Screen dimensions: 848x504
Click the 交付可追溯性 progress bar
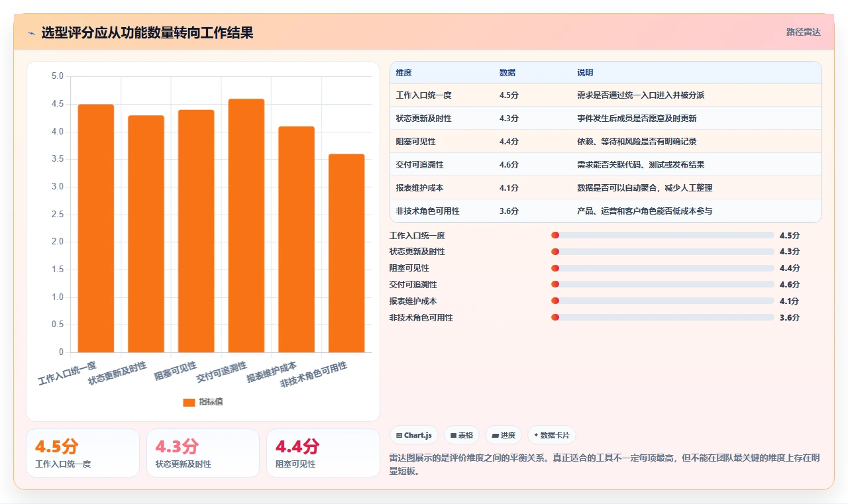pos(662,285)
